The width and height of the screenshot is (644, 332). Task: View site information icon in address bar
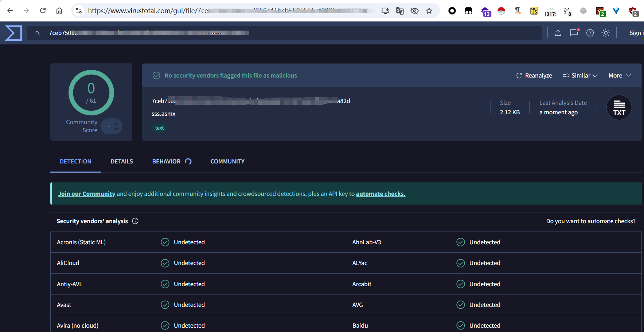(79, 11)
